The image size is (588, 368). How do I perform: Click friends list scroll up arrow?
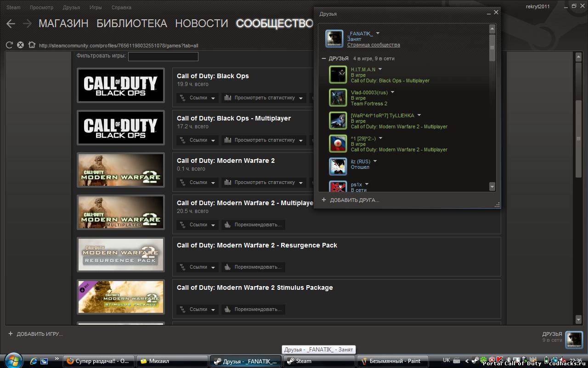pos(492,29)
